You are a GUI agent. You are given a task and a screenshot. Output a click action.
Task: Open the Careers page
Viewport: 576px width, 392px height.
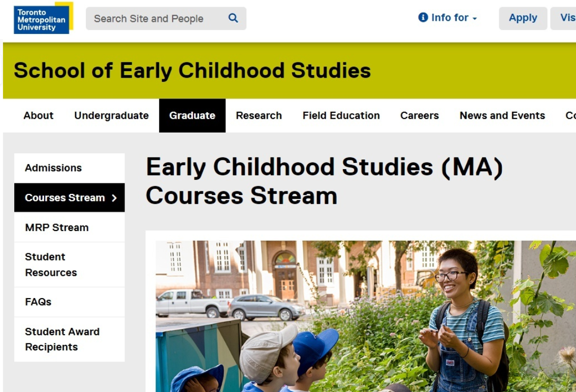pyautogui.click(x=419, y=116)
